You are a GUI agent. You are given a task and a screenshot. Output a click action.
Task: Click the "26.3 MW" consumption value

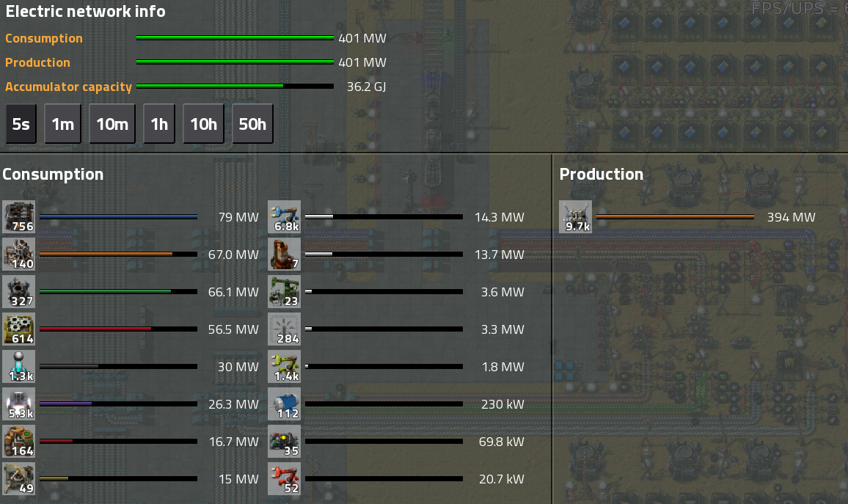point(233,404)
